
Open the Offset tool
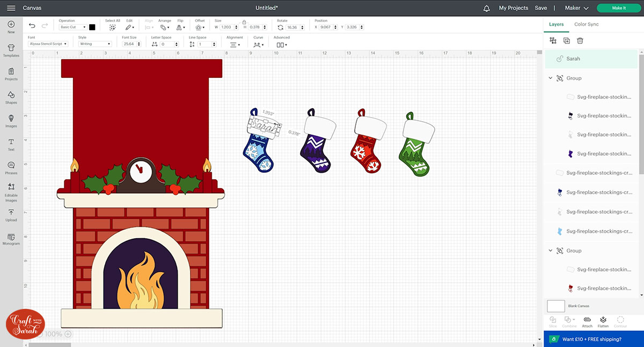pos(199,27)
